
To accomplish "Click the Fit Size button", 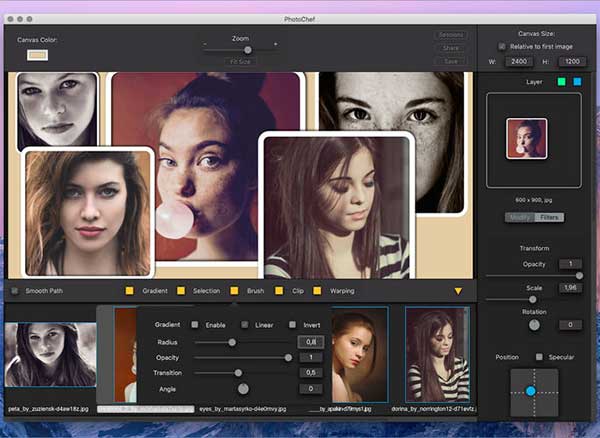I will [240, 62].
